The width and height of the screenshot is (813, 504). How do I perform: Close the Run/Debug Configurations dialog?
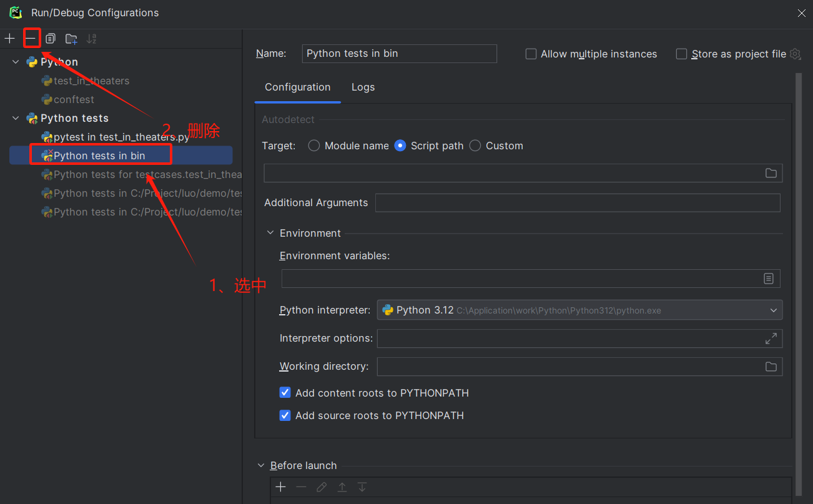(x=801, y=13)
